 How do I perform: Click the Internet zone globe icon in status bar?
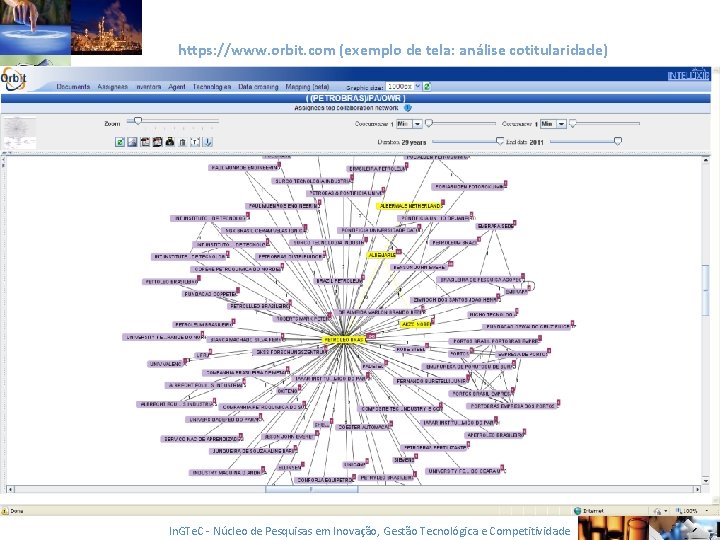click(x=578, y=511)
